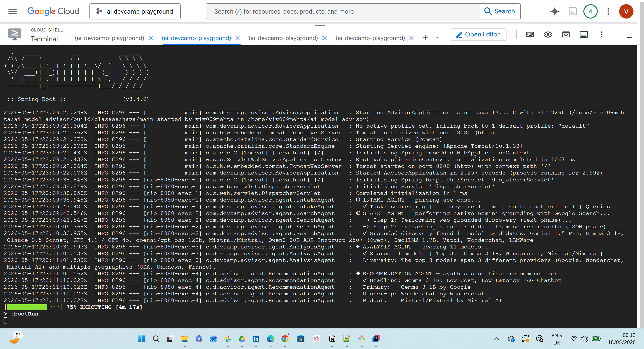Open terminal settings gear
The width and height of the screenshot is (644, 349).
click(548, 34)
